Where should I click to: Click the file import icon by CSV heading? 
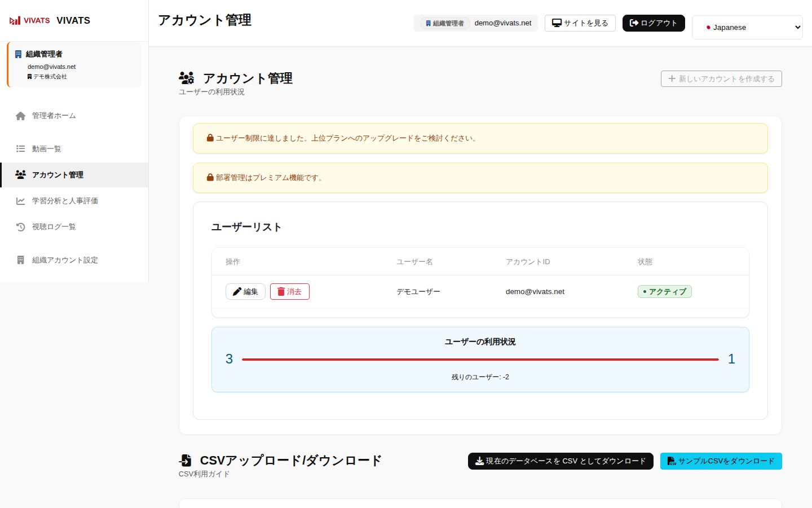[186, 461]
